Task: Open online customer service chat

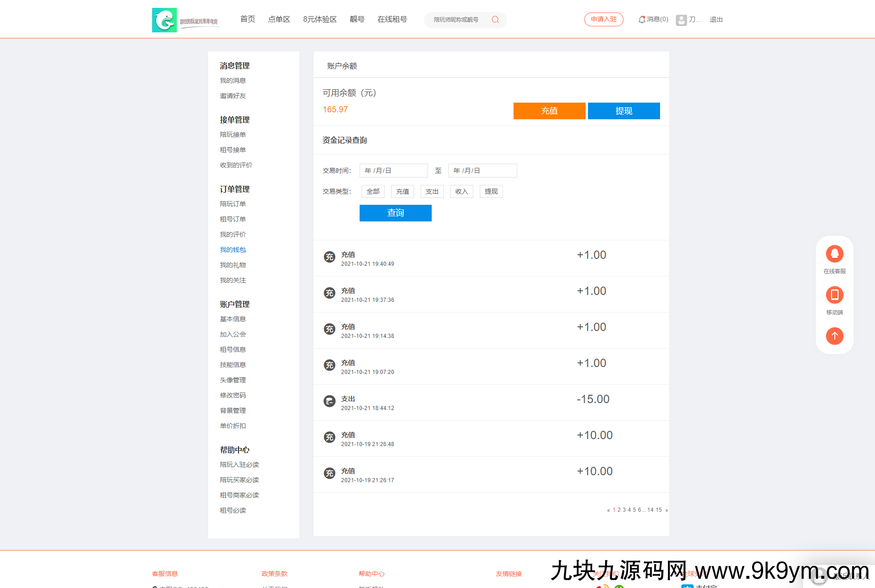Action: click(x=834, y=254)
